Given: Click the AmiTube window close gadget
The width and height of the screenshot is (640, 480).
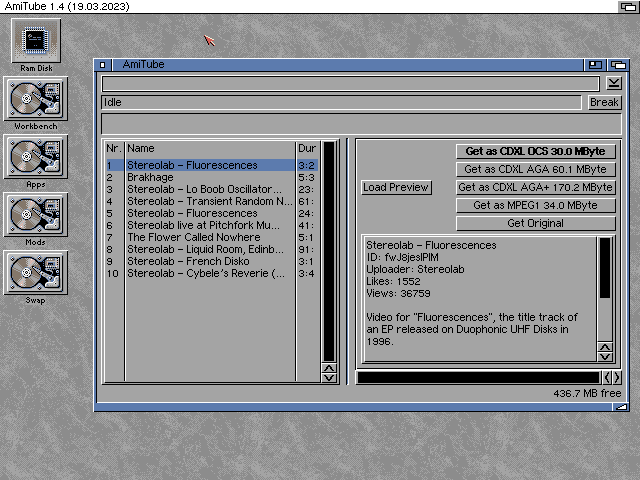Looking at the screenshot, I should point(102,64).
